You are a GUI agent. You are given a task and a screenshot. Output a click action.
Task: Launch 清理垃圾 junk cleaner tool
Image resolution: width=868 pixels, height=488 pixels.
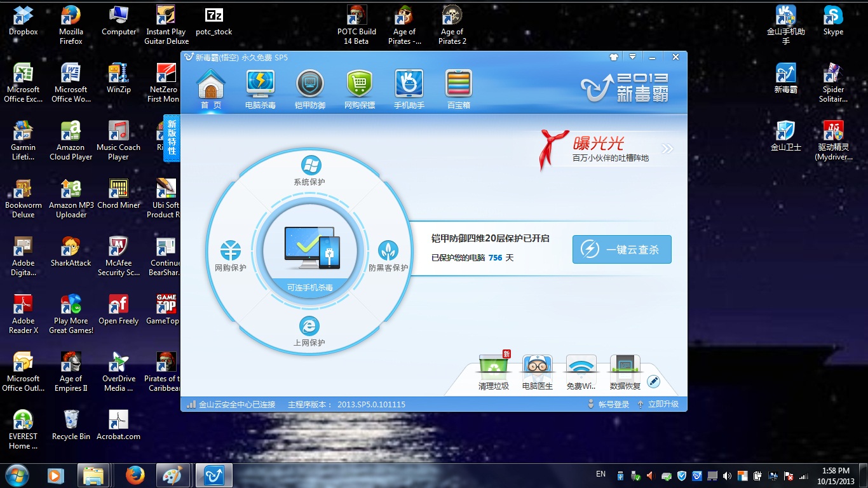click(494, 373)
